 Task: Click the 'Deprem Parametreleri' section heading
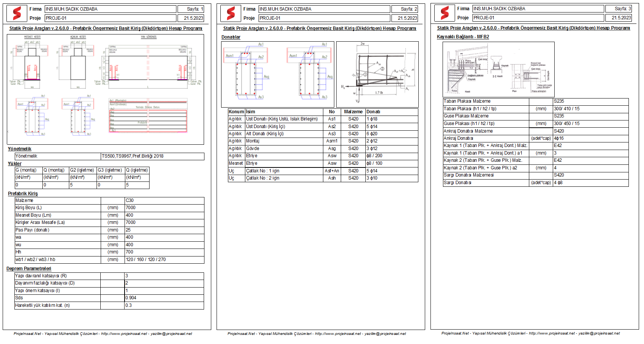(29, 269)
